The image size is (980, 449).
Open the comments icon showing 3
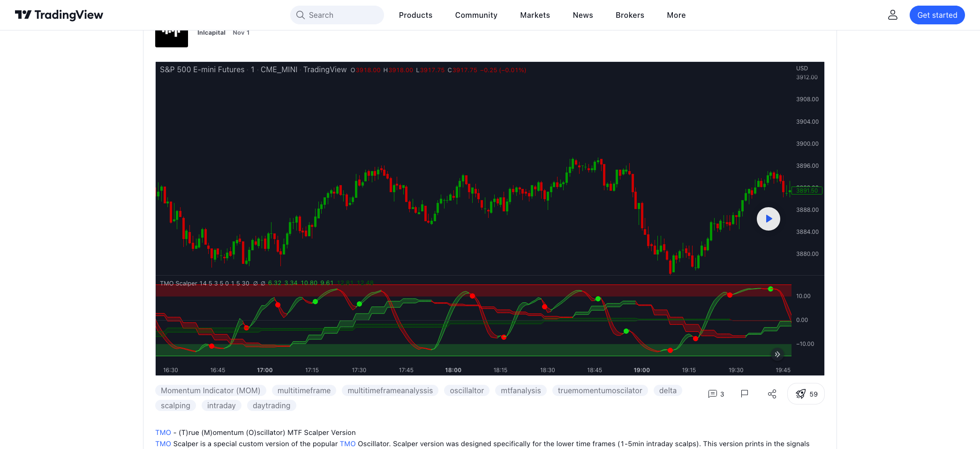716,394
